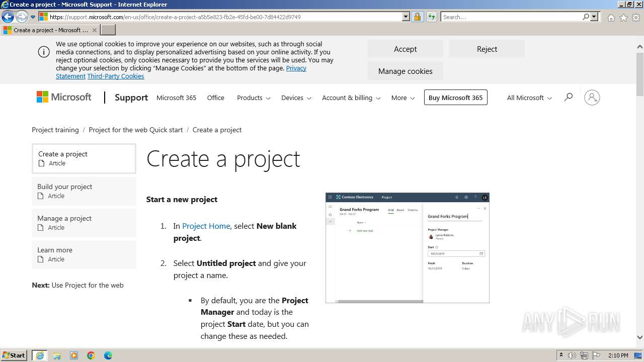Open Third-Party Cookies link
The width and height of the screenshot is (644, 362).
tap(116, 76)
